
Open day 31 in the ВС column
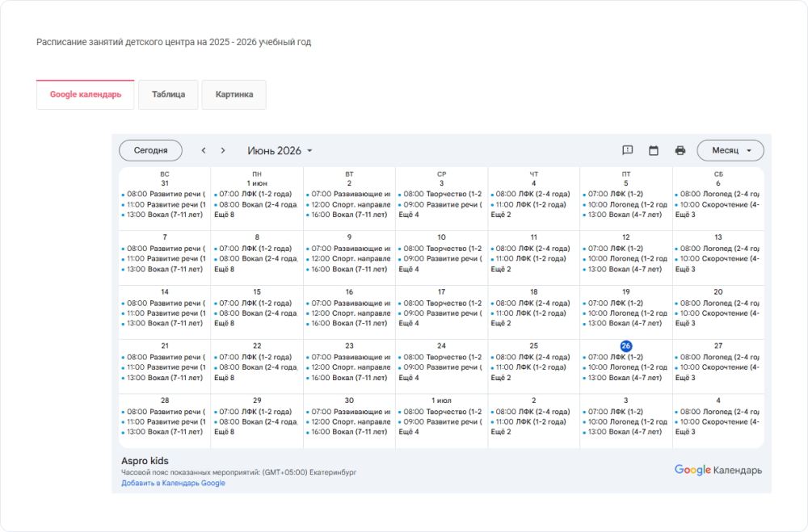[x=164, y=183]
